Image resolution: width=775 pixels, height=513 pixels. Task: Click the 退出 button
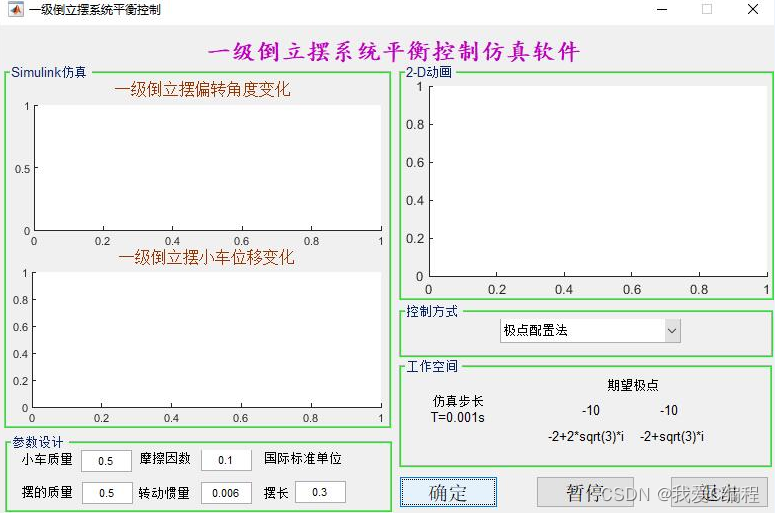pos(719,492)
